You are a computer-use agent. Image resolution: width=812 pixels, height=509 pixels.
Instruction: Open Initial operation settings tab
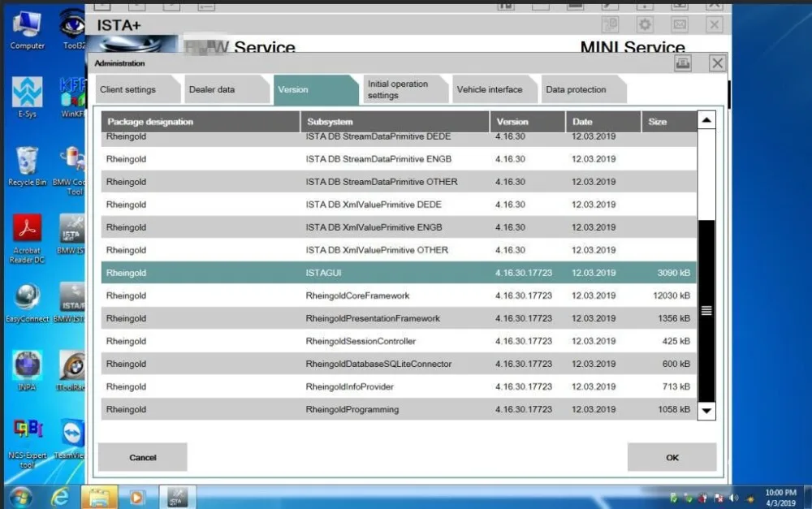click(405, 89)
